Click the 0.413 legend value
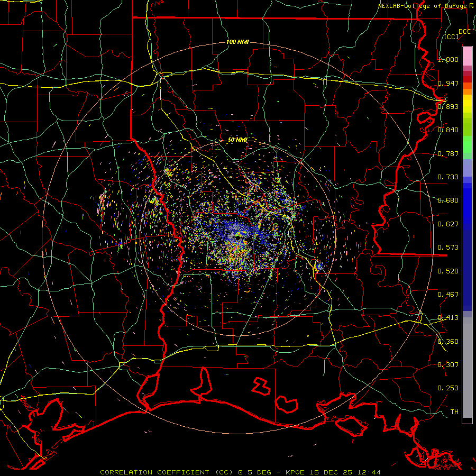Viewport: 476px width, 476px height. coord(448,318)
